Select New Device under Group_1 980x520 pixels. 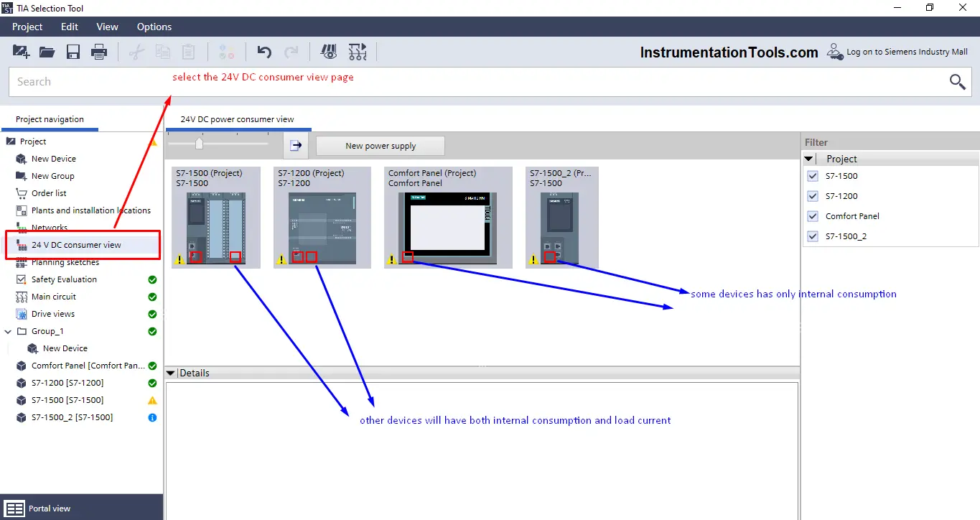[x=65, y=348]
